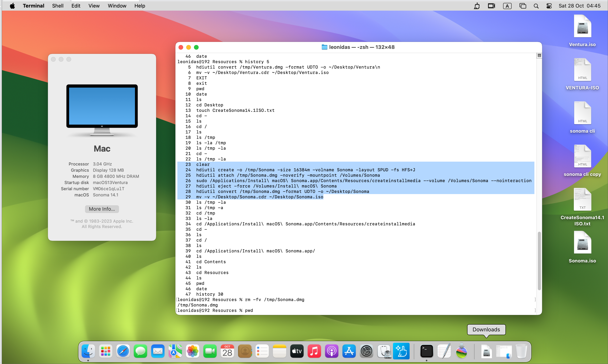The height and width of the screenshot is (364, 608).
Task: Select the 'sonoma cli' HTML file
Action: point(582,117)
